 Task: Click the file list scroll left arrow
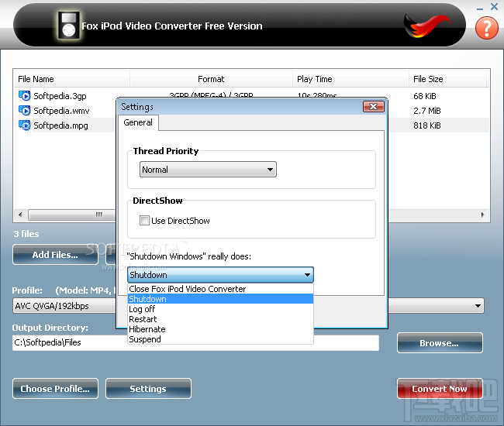coord(21,215)
